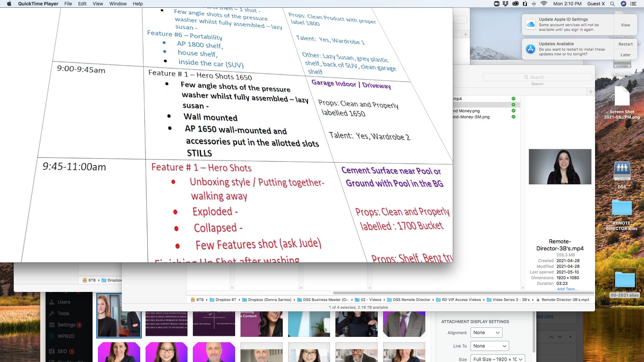Open the Alignment dropdown
Screen dimensions: 644x362
(x=486, y=333)
